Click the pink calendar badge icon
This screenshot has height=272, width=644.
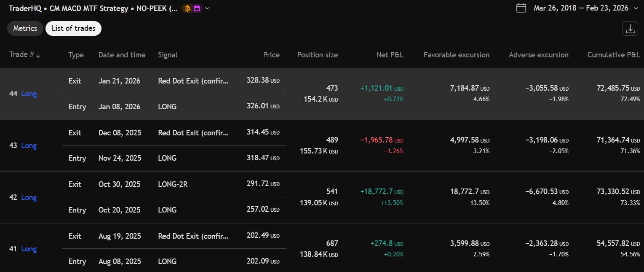tap(196, 8)
